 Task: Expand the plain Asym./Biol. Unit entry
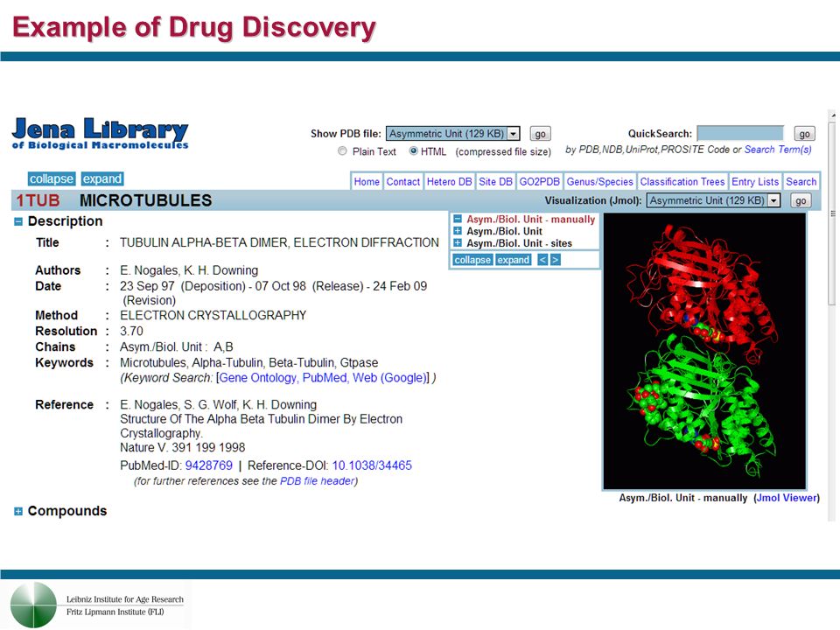(458, 231)
